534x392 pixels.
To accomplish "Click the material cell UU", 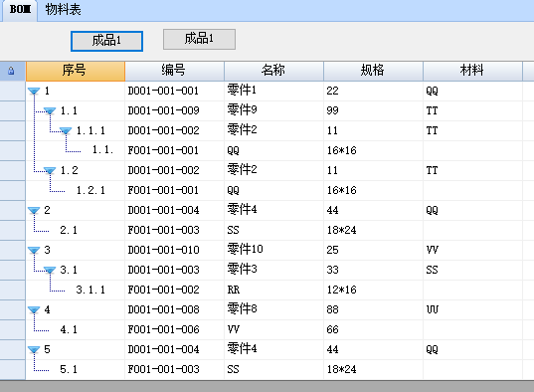I will [x=472, y=309].
